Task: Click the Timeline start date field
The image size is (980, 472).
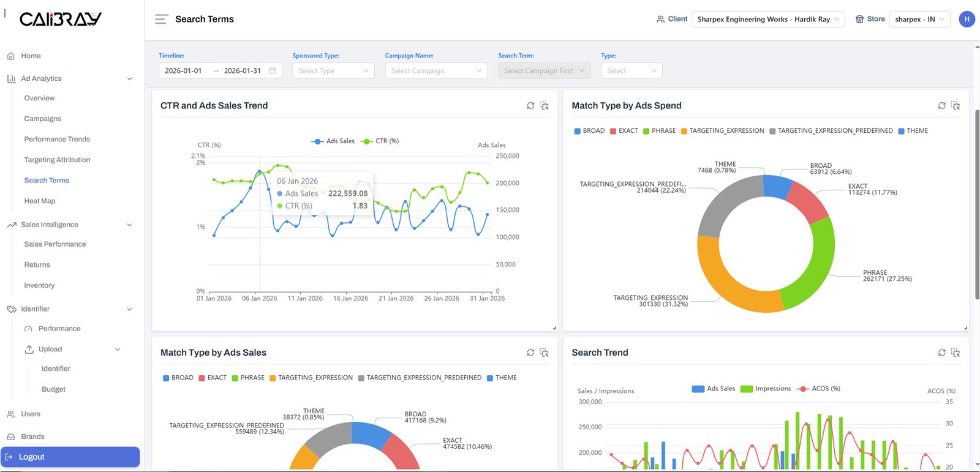Action: (184, 71)
